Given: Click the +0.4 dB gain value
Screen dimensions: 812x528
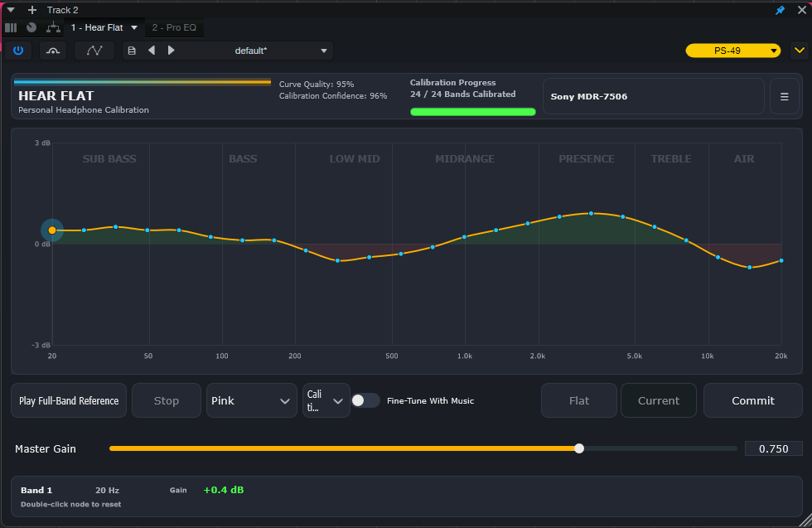Looking at the screenshot, I should click(224, 490).
